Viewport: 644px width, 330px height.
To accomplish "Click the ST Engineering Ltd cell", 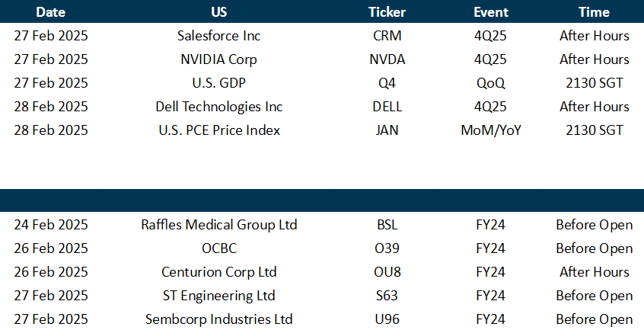I will pos(219,296).
